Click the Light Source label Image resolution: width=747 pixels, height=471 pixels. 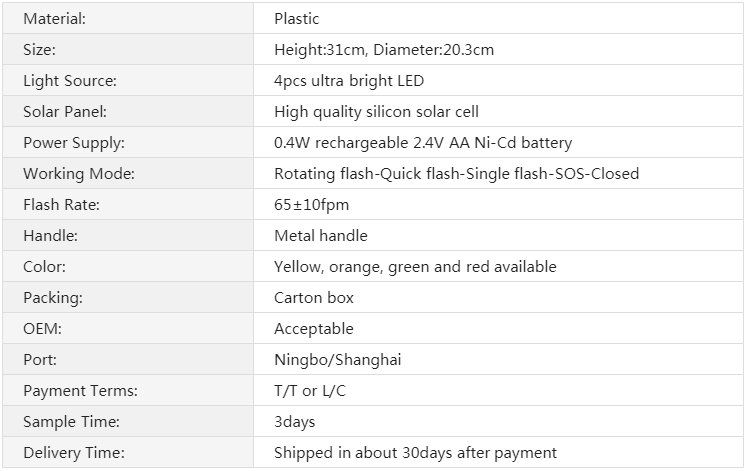tap(70, 81)
